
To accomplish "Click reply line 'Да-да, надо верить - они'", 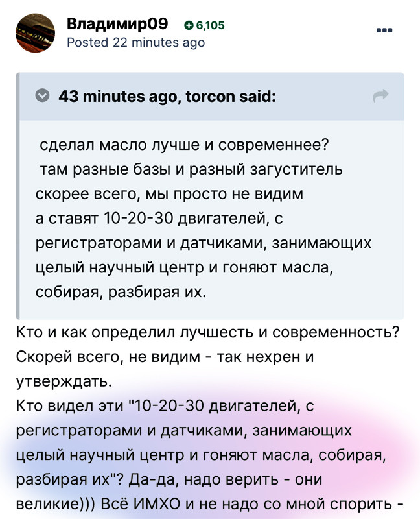I will point(226,479).
